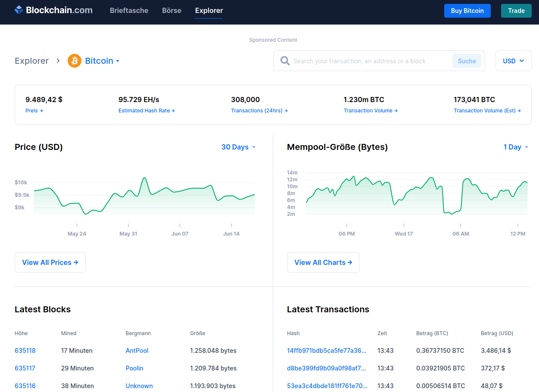Click the AntPool miner link

137,351
